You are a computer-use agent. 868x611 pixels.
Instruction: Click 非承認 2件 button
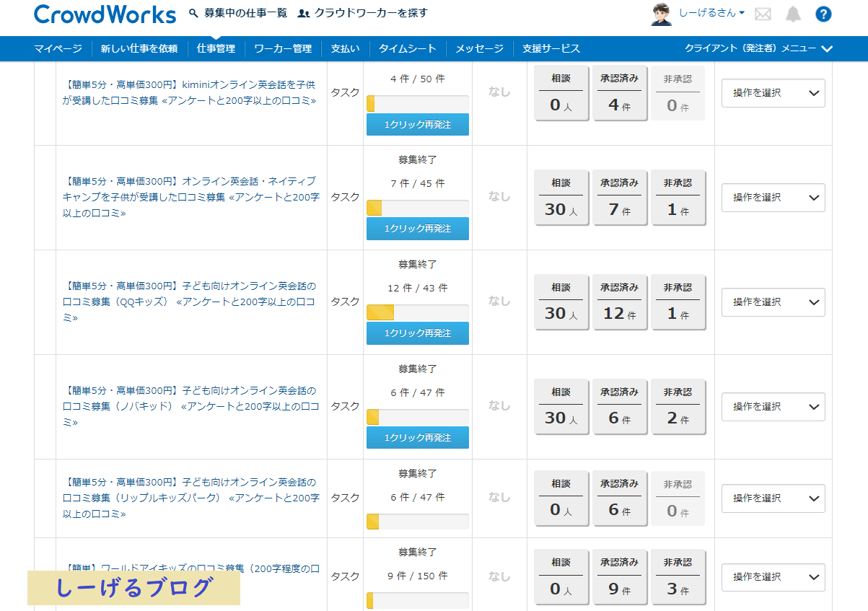(x=678, y=406)
